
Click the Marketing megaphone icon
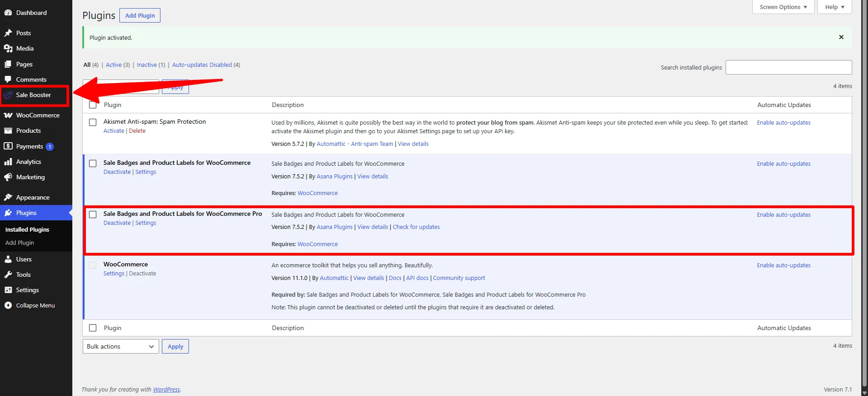[8, 177]
